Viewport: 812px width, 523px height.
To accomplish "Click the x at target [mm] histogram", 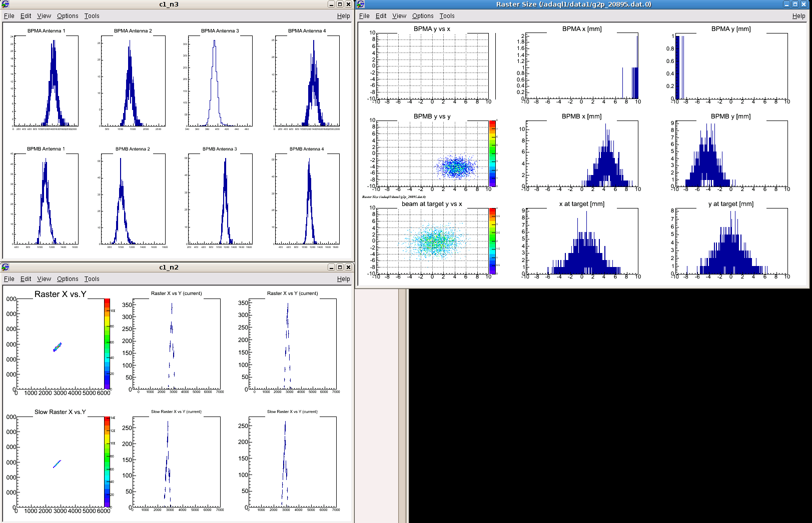I will (x=582, y=241).
